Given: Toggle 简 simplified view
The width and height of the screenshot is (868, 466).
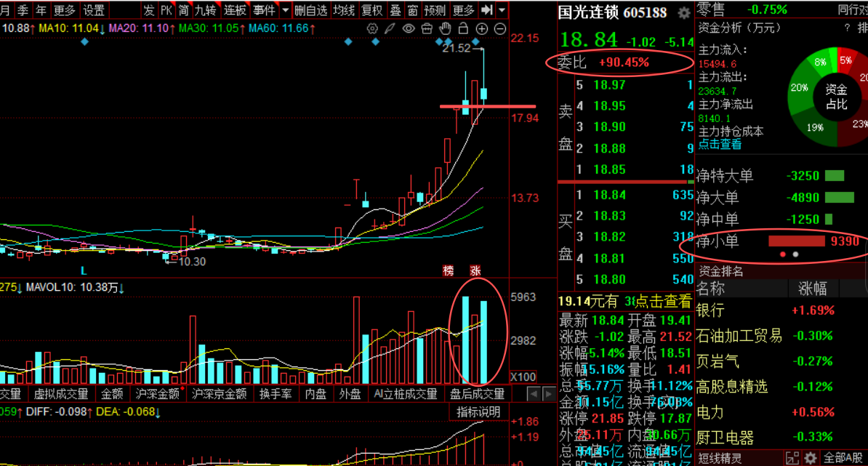Looking at the screenshot, I should coord(184,10).
